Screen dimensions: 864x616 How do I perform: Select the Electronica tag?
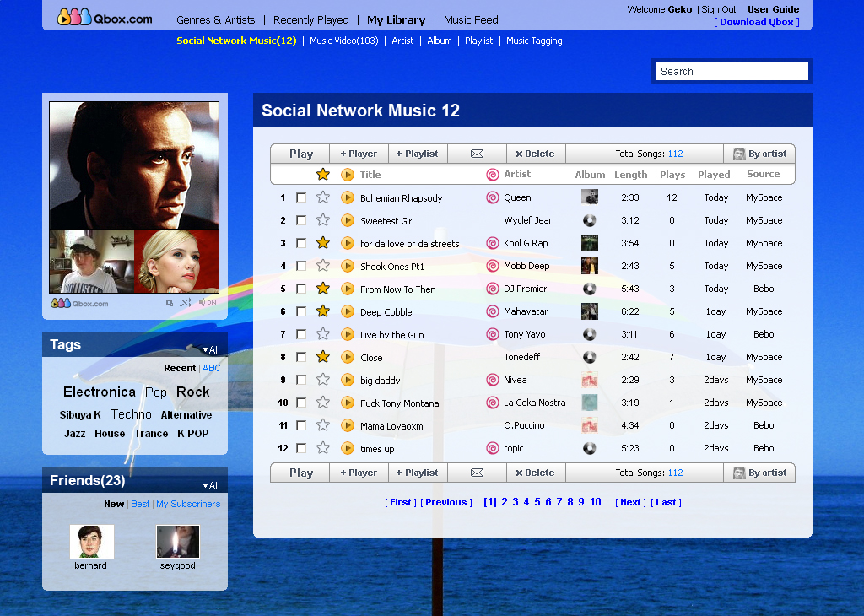100,392
